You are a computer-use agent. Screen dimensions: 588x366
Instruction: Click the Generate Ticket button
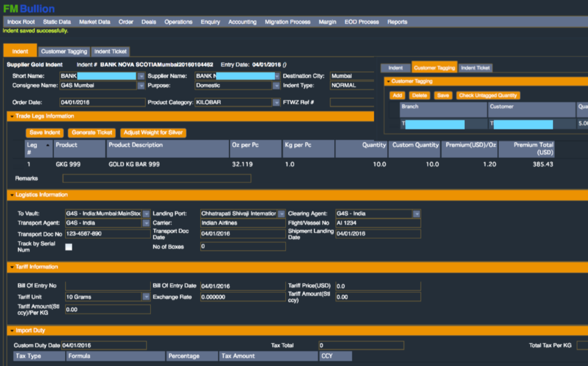92,133
